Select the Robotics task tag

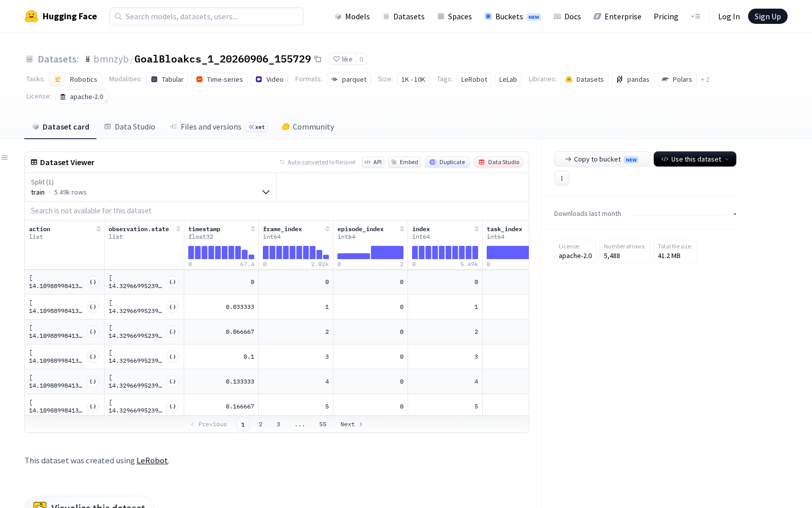click(x=76, y=79)
